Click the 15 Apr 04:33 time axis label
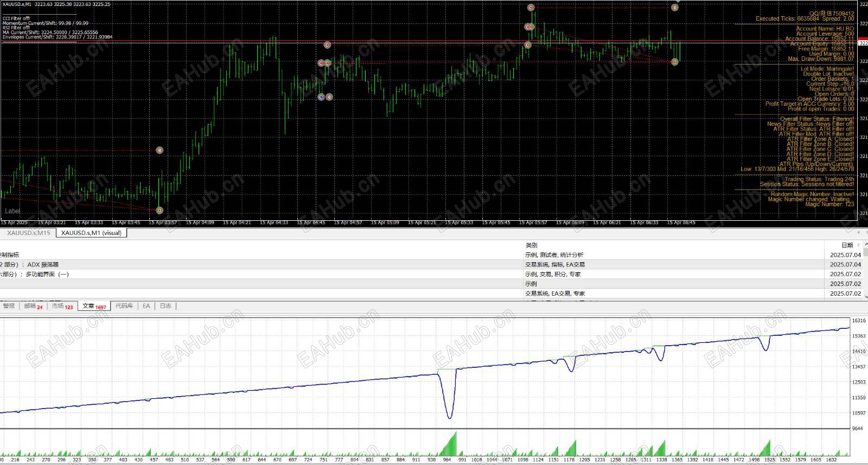The height and width of the screenshot is (465, 868). 274,222
